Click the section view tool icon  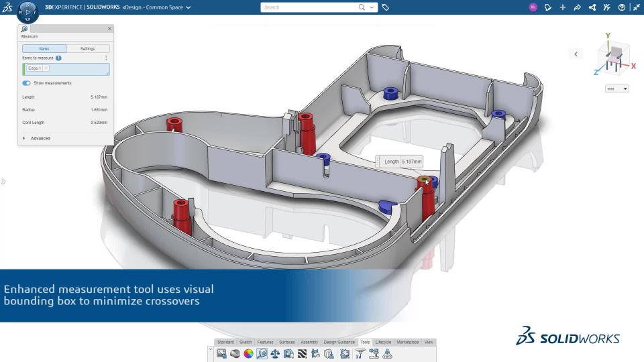click(288, 353)
